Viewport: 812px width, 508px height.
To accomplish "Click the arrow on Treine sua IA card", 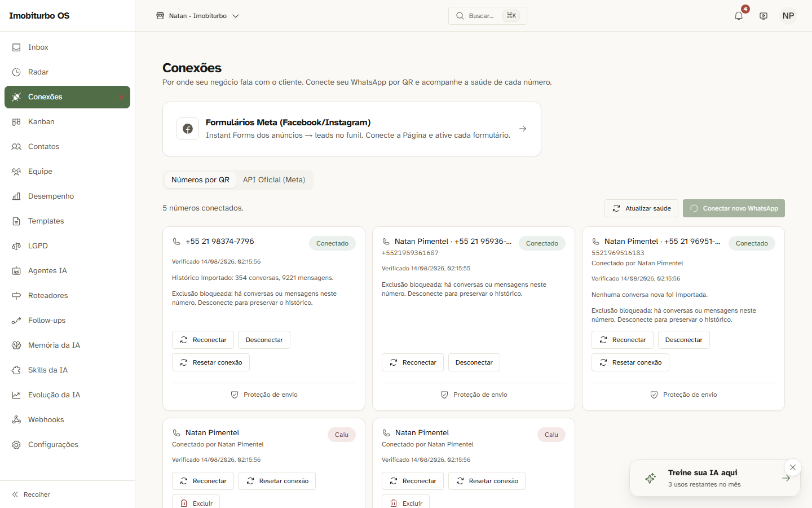I will [x=786, y=478].
